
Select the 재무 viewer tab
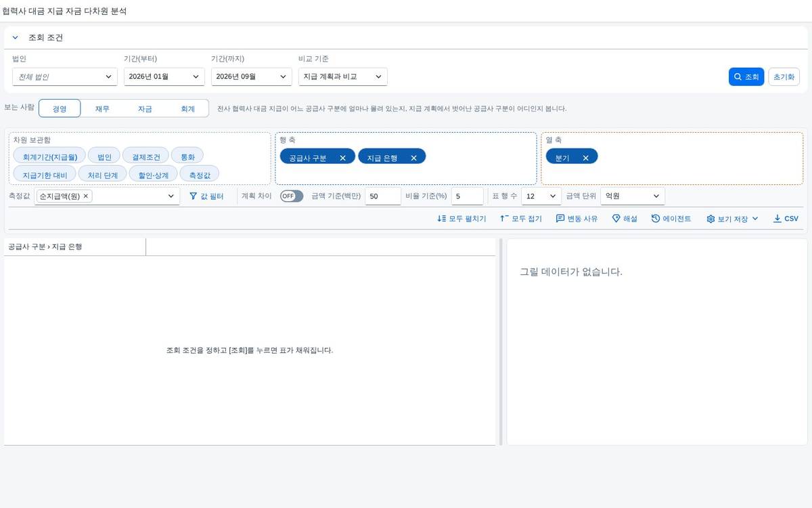102,108
